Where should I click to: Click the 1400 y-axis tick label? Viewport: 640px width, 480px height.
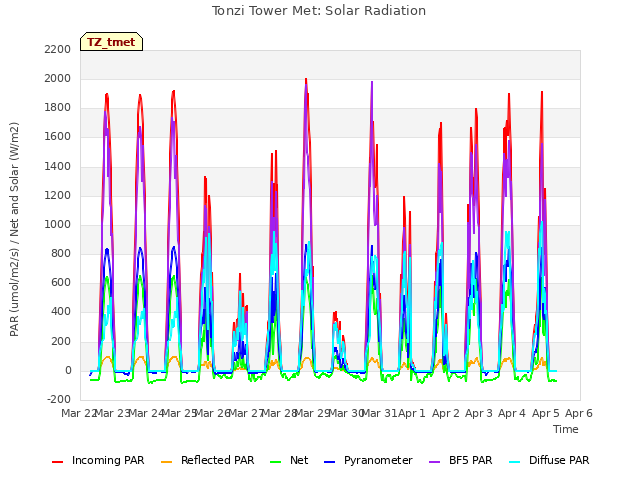click(x=58, y=166)
